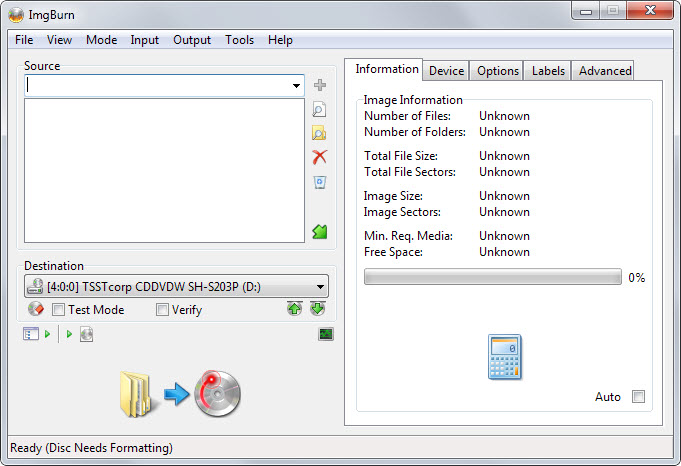Open the Mode menu
This screenshot has width=681, height=466.
coord(102,40)
